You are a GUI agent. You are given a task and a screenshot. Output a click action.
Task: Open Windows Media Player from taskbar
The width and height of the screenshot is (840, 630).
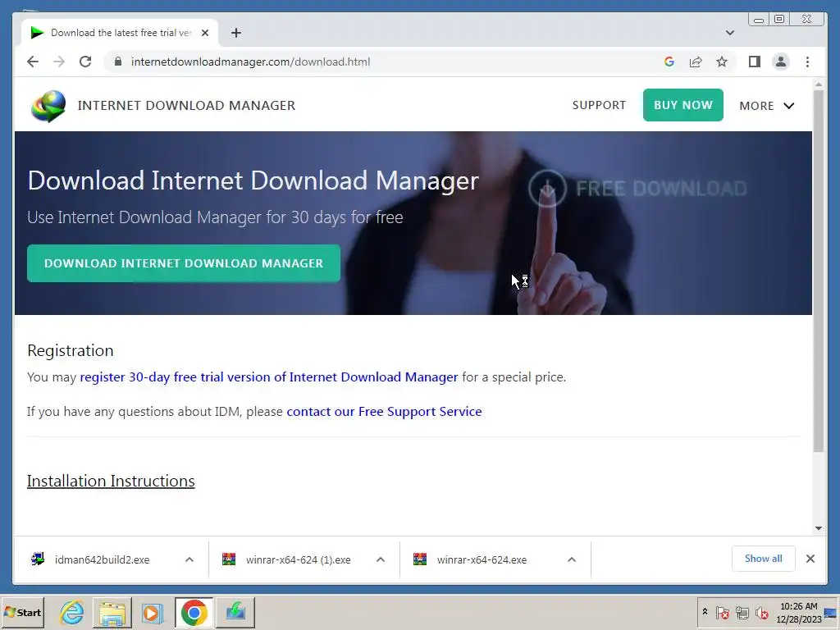click(x=153, y=612)
